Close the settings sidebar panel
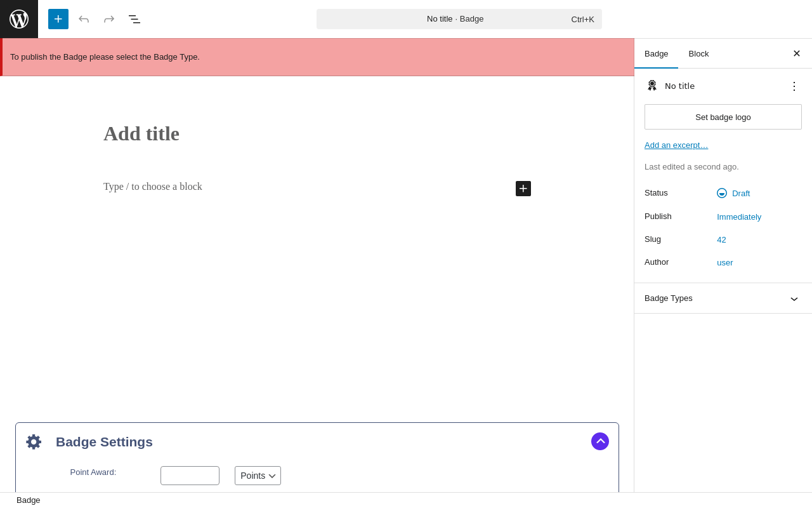The height and width of the screenshot is (508, 812). tap(796, 53)
